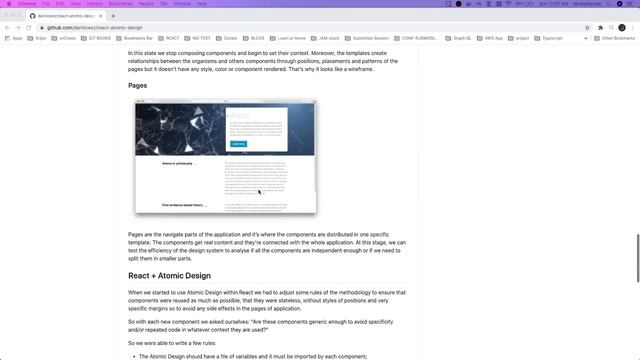Click the Pages section heading

point(138,85)
